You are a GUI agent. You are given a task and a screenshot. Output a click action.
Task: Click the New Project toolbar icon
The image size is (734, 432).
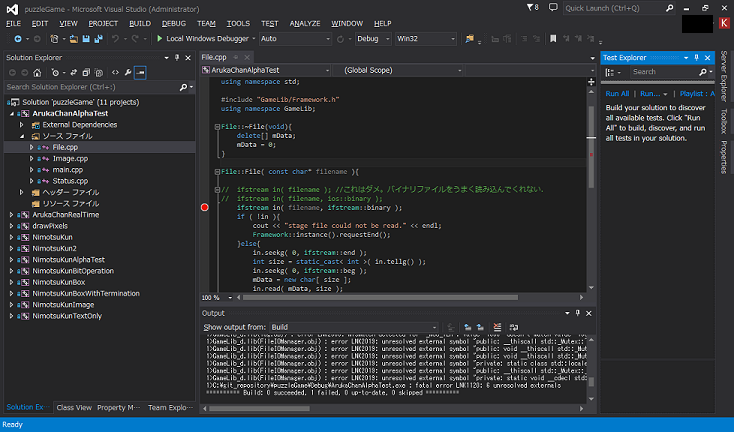(x=54, y=39)
